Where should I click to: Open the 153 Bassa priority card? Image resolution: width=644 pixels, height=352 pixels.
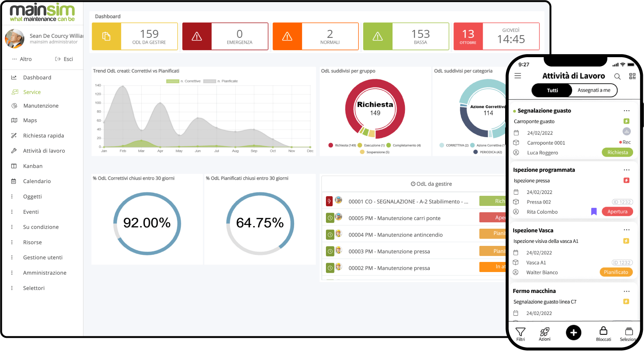(406, 36)
